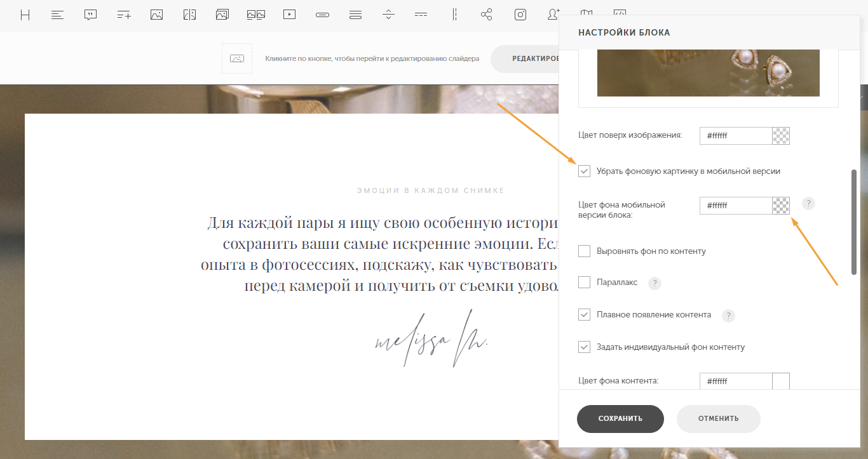The width and height of the screenshot is (868, 459).
Task: Insert a single image block
Action: click(156, 15)
